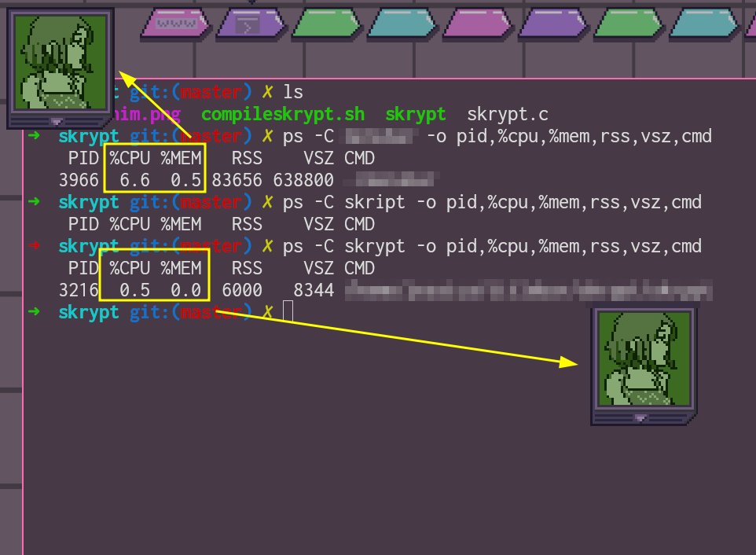Click the PID value 3966

79,180
